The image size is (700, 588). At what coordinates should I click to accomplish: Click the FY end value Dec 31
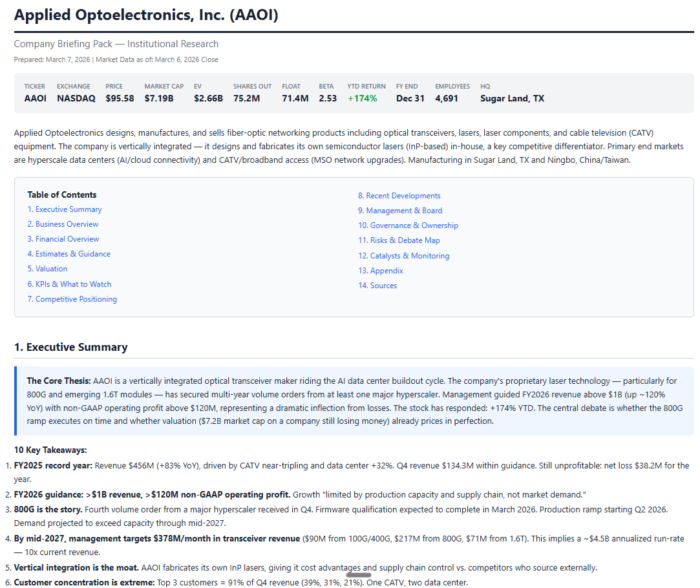(x=410, y=99)
